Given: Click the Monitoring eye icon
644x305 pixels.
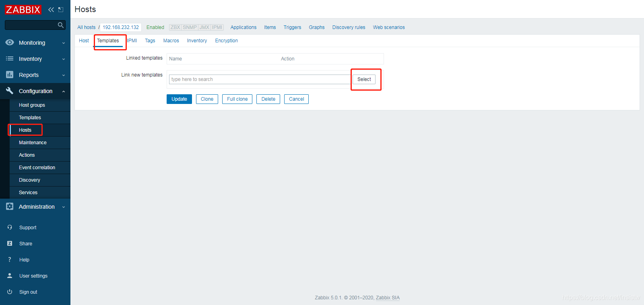Looking at the screenshot, I should tap(10, 42).
